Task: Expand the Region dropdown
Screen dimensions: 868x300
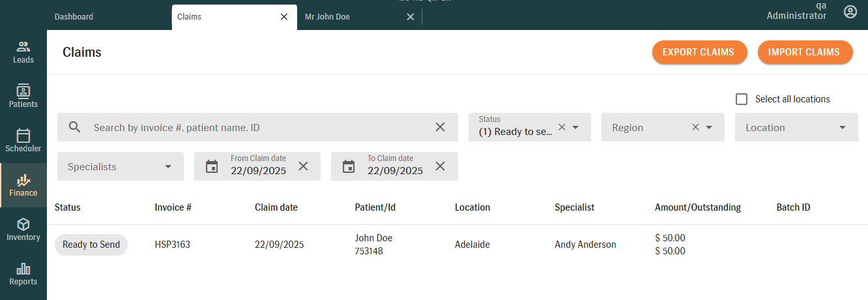Action: coord(709,128)
